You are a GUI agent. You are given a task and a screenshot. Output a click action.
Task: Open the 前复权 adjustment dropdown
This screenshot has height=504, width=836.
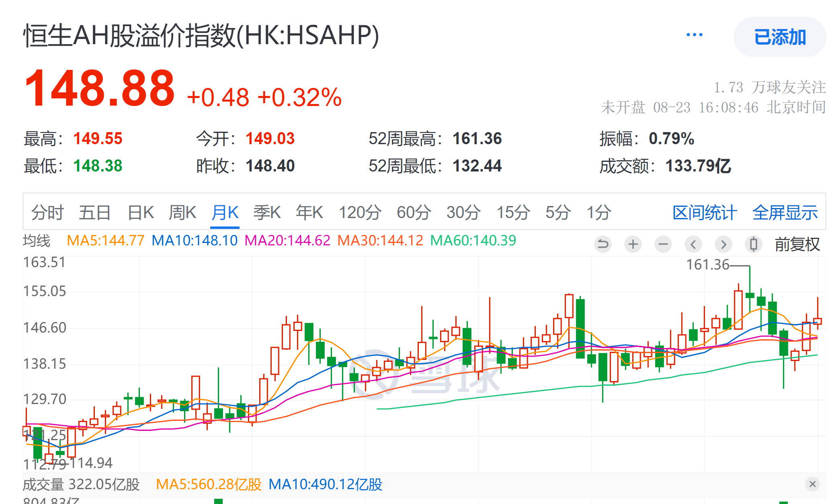tap(797, 244)
